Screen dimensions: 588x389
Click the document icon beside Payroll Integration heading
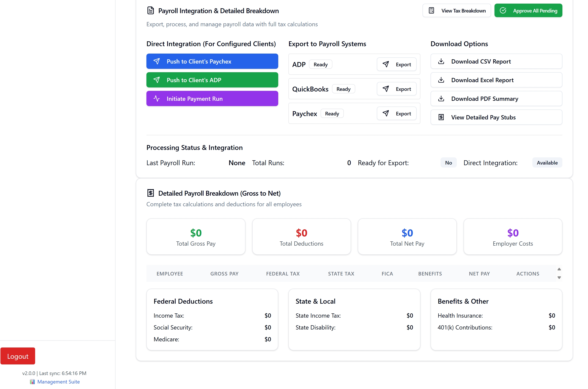pos(150,10)
